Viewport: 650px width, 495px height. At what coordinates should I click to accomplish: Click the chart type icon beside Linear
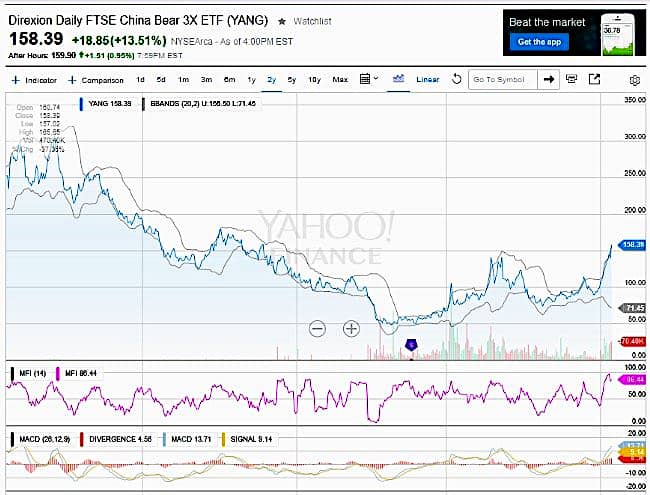[398, 79]
